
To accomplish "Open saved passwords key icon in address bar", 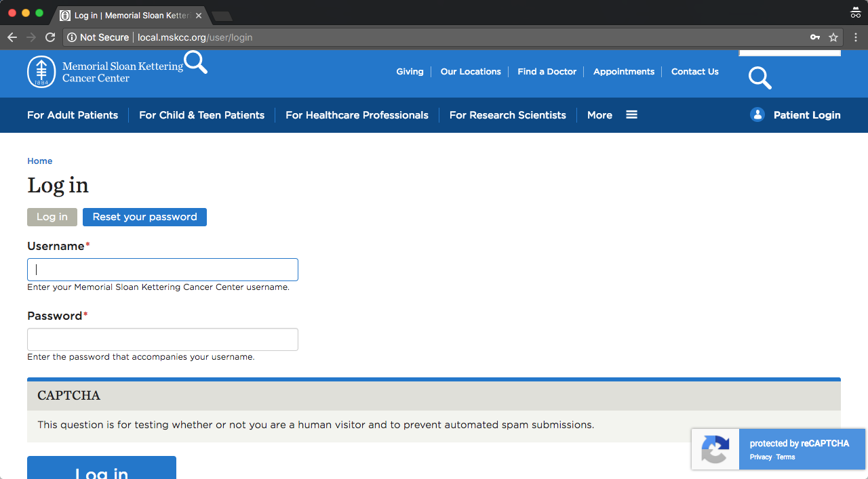I will (815, 37).
